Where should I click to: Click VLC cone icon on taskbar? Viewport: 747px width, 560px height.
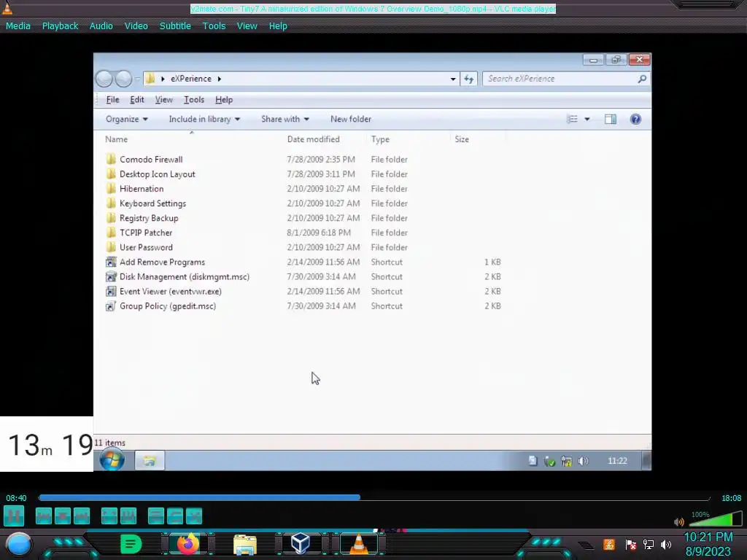[359, 544]
